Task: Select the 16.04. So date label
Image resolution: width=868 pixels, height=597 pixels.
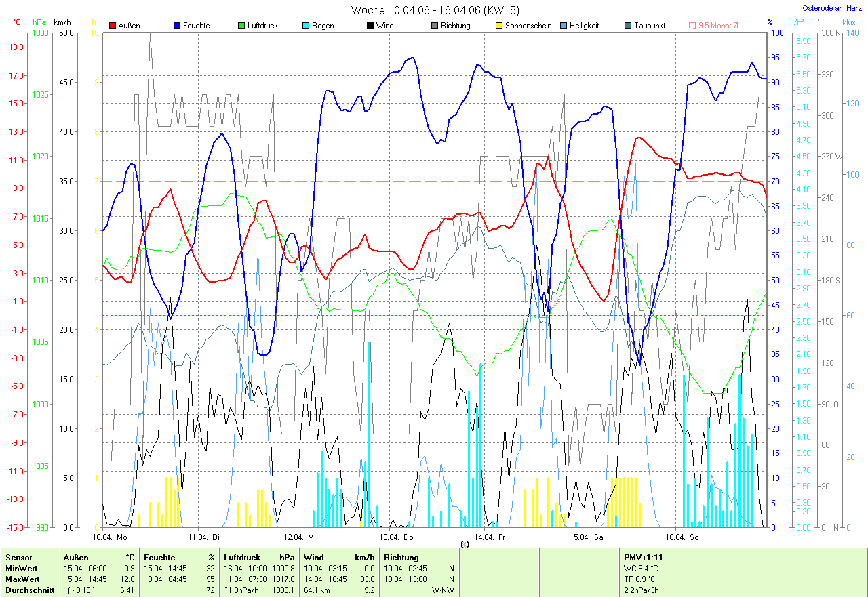Action: click(x=684, y=537)
